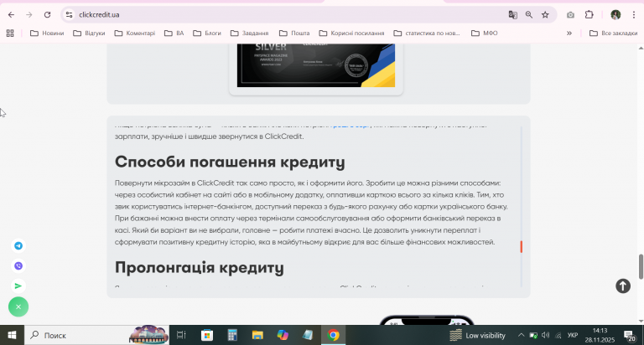Open the Windows Start menu
The height and width of the screenshot is (345, 644).
click(x=12, y=335)
